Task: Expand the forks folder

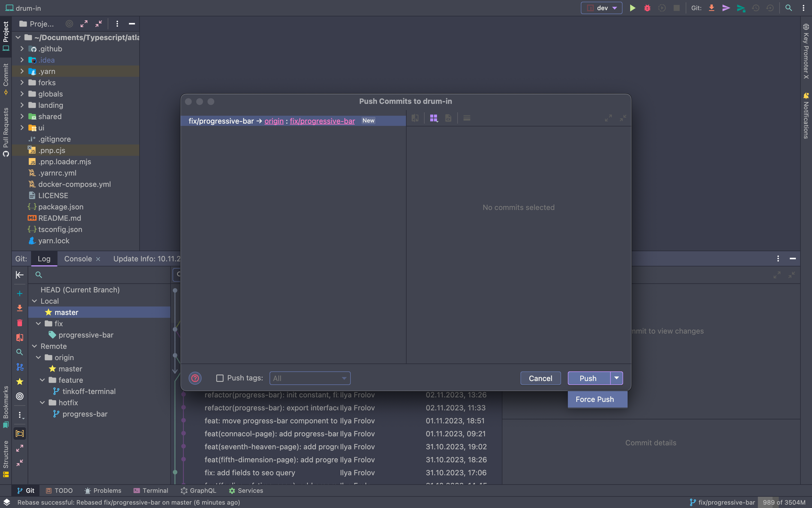Action: [22, 83]
